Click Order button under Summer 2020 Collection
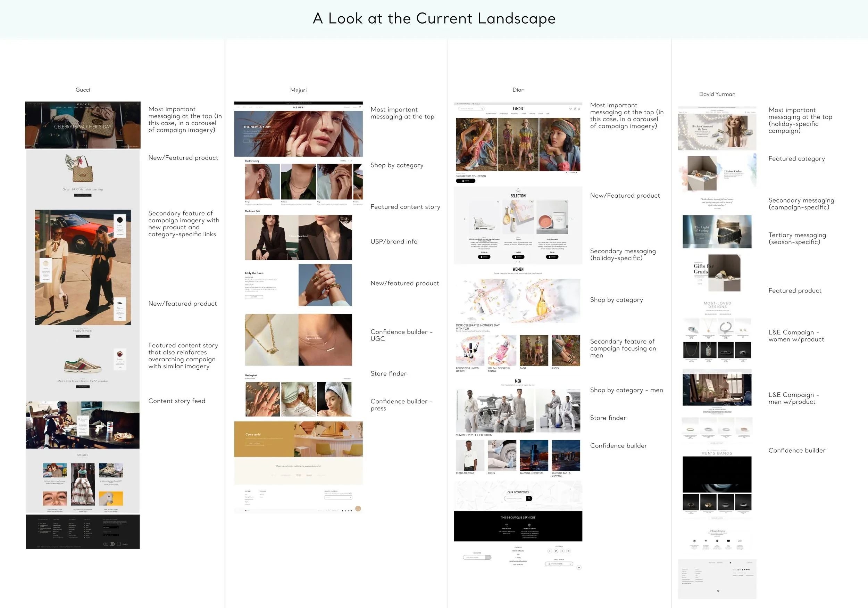 (x=465, y=181)
